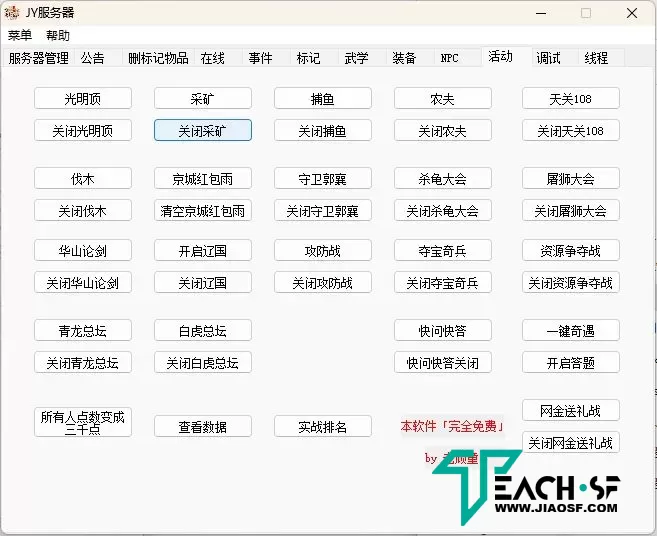The width and height of the screenshot is (657, 536).
Task: Switch to the 在线 tab
Action: coord(218,58)
